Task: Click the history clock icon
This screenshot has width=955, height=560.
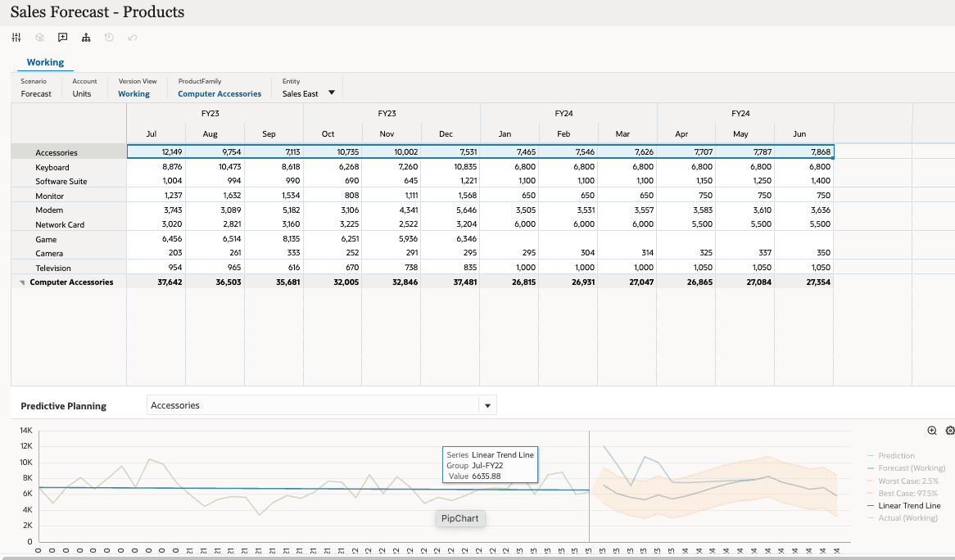Action: 109,38
